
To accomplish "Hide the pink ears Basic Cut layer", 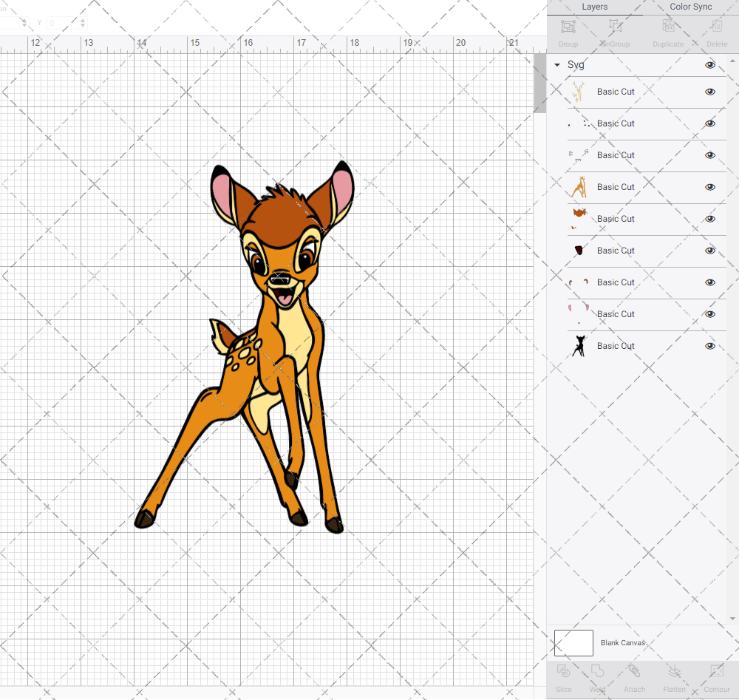I will [710, 314].
